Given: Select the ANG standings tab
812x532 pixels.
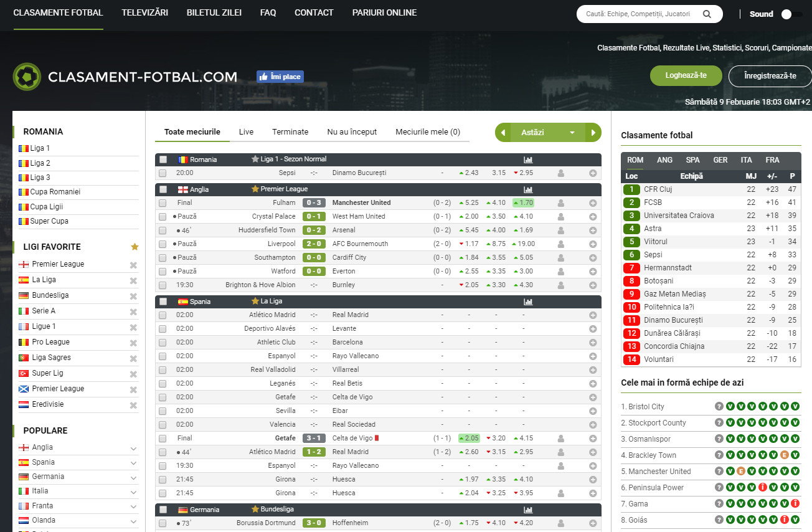Looking at the screenshot, I should click(665, 160).
